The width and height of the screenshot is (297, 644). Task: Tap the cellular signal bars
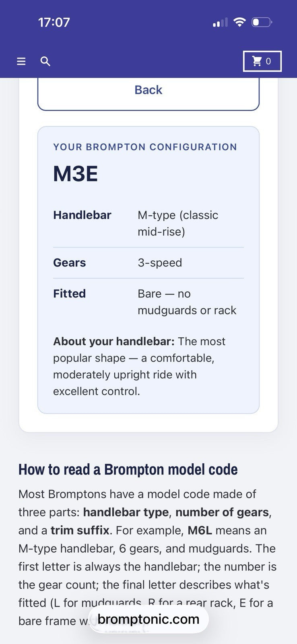point(220,23)
